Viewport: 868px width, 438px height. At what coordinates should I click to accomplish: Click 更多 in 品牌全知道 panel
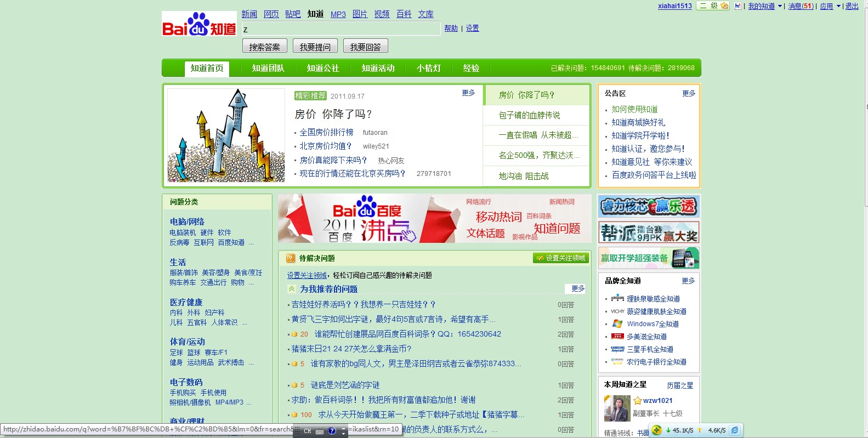(688, 281)
